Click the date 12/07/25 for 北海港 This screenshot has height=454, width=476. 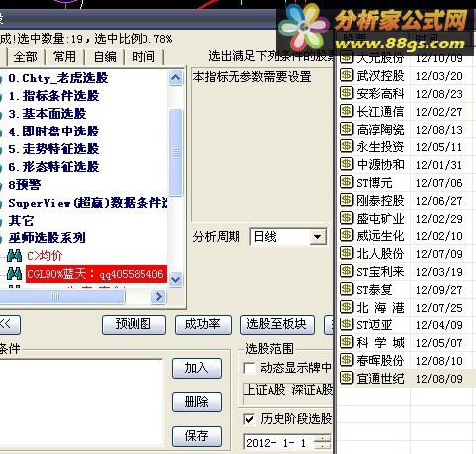click(438, 308)
